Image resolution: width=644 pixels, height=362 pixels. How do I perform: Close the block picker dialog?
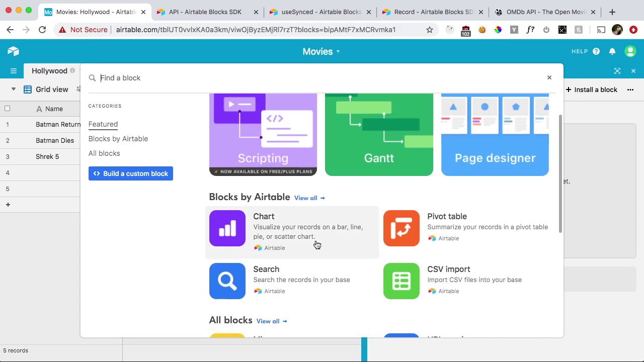(x=549, y=77)
